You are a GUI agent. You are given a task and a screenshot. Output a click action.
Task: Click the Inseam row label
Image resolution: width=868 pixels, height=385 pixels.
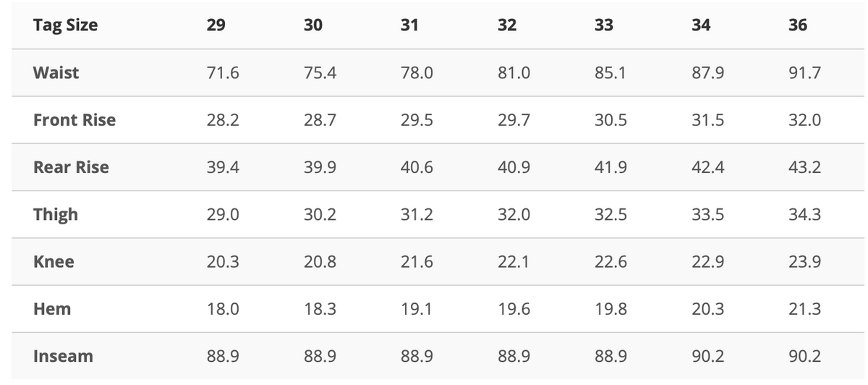63,356
